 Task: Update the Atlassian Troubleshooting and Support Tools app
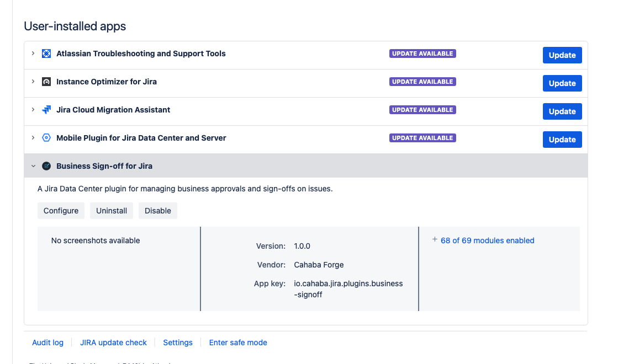pos(562,55)
